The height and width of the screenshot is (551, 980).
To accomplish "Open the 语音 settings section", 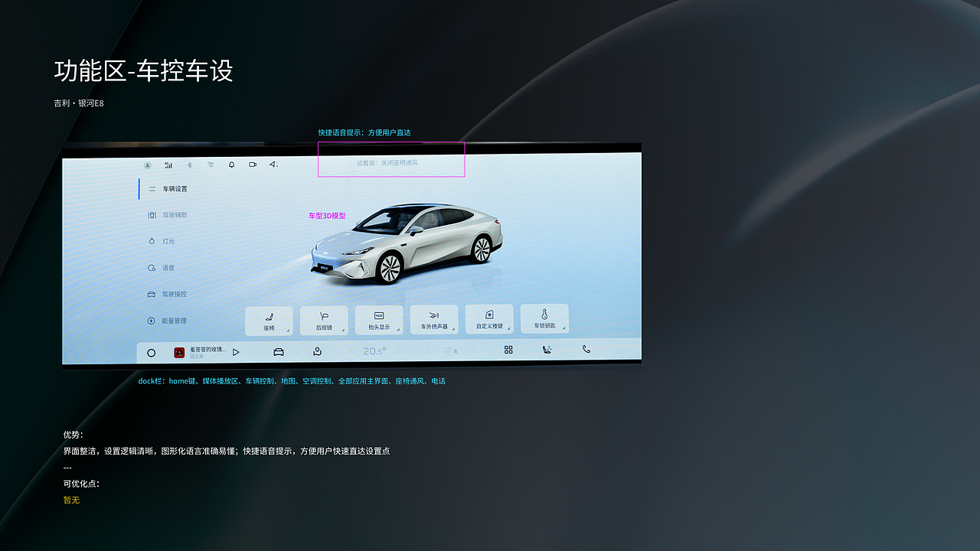I will 162,268.
